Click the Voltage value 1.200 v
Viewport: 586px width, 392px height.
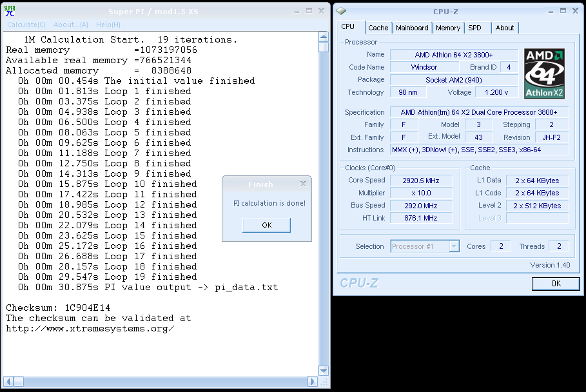pos(496,92)
